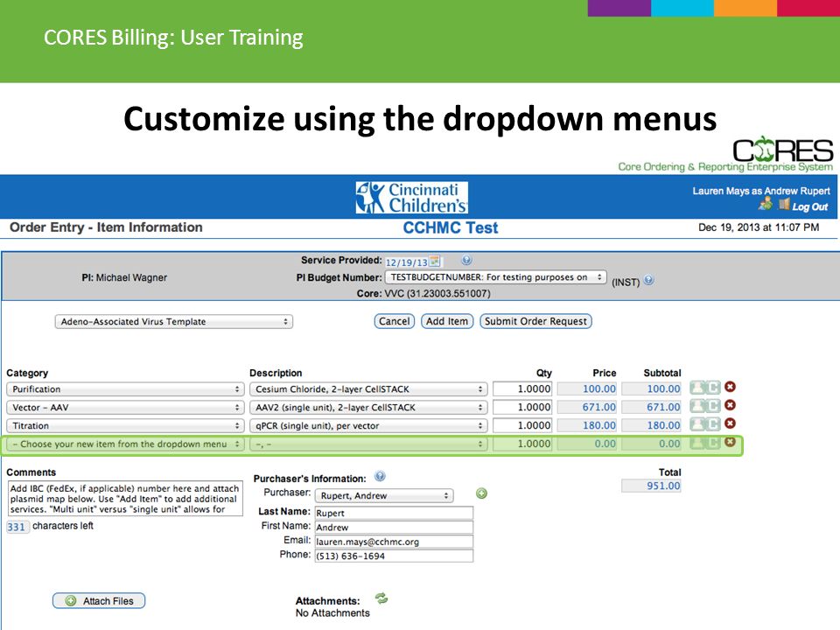The height and width of the screenshot is (630, 840).
Task: Click the 'No Attachments' text
Action: click(332, 612)
